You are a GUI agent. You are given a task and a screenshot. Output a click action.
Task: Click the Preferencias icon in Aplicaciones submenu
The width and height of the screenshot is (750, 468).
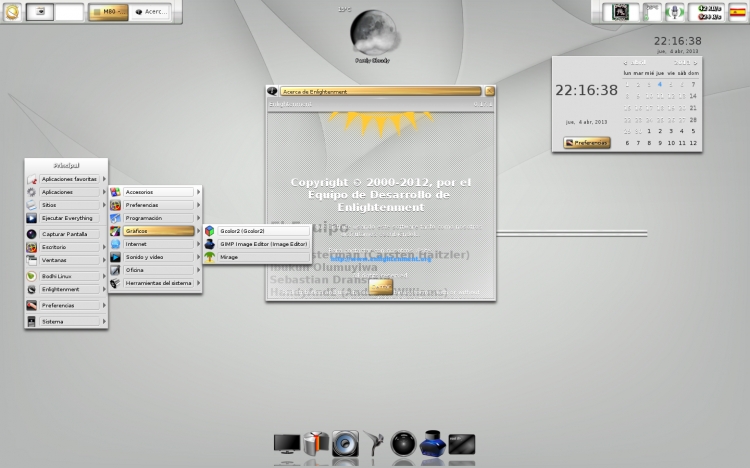tap(115, 205)
